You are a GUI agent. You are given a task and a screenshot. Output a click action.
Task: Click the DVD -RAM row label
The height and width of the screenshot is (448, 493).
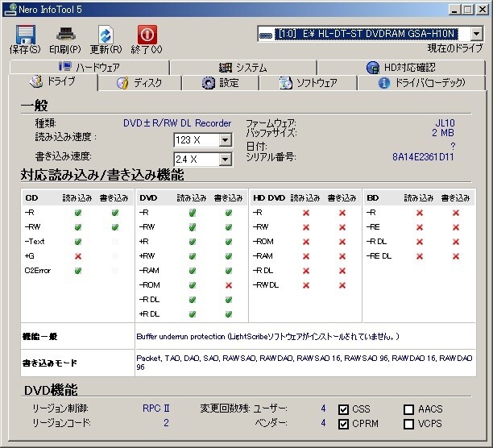pos(149,271)
